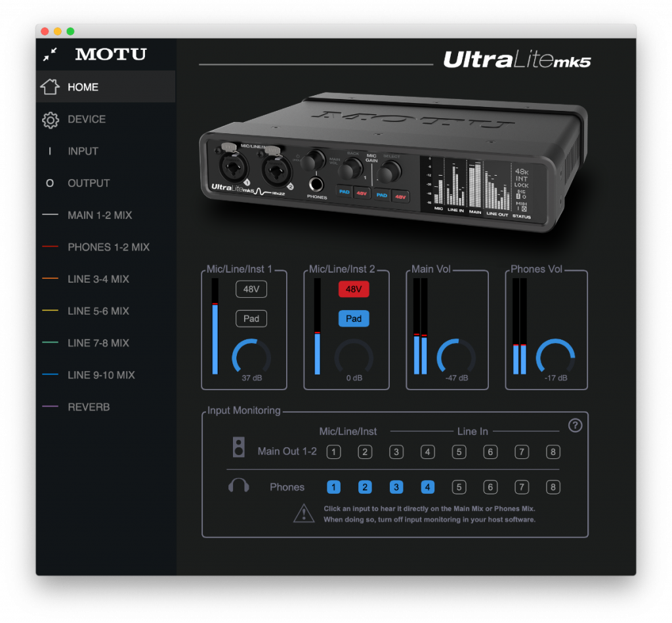Select the MAIN 1-2 MIX entry

click(98, 214)
